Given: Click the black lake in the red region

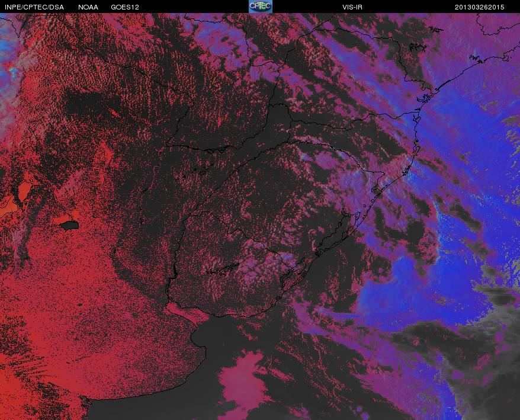Looking at the screenshot, I should tap(69, 226).
